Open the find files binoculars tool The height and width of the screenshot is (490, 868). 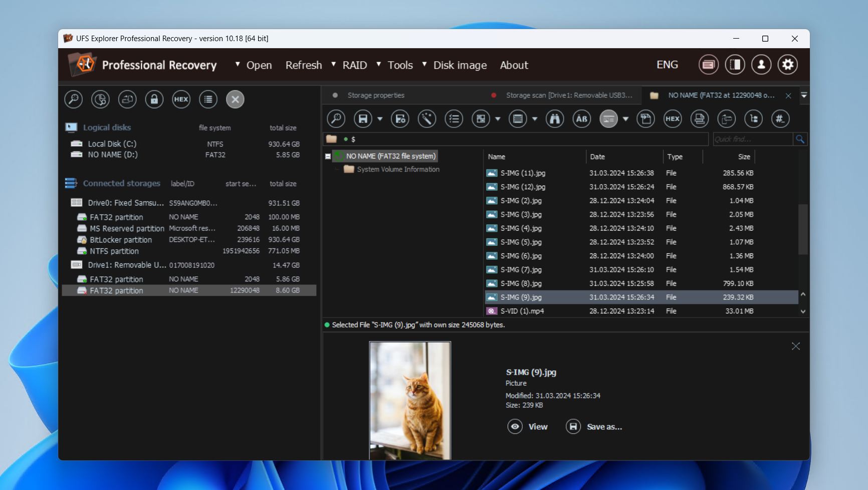(555, 119)
